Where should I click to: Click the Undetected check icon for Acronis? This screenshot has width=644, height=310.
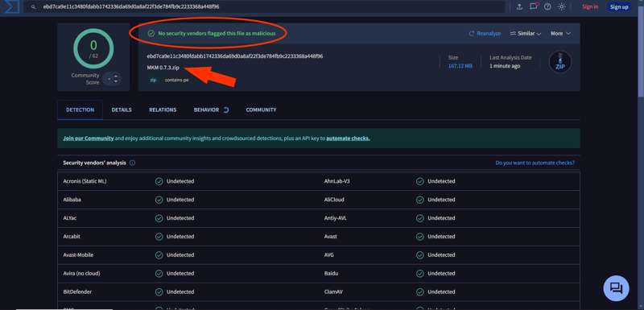pos(159,181)
